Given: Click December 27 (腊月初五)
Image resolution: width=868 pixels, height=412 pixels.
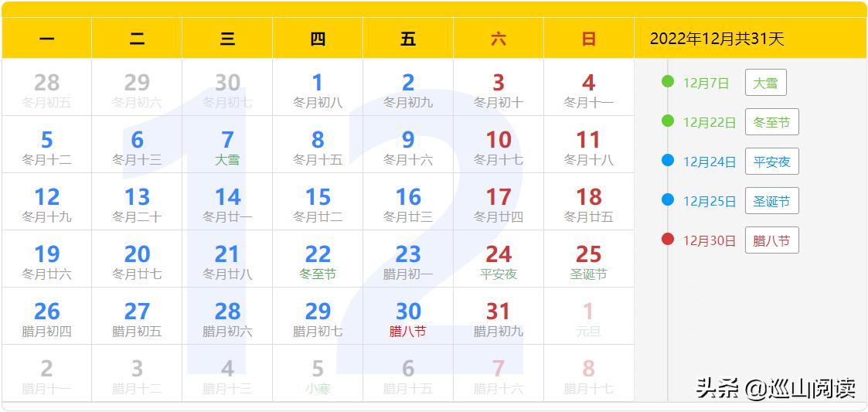Looking at the screenshot, I should point(137,316).
